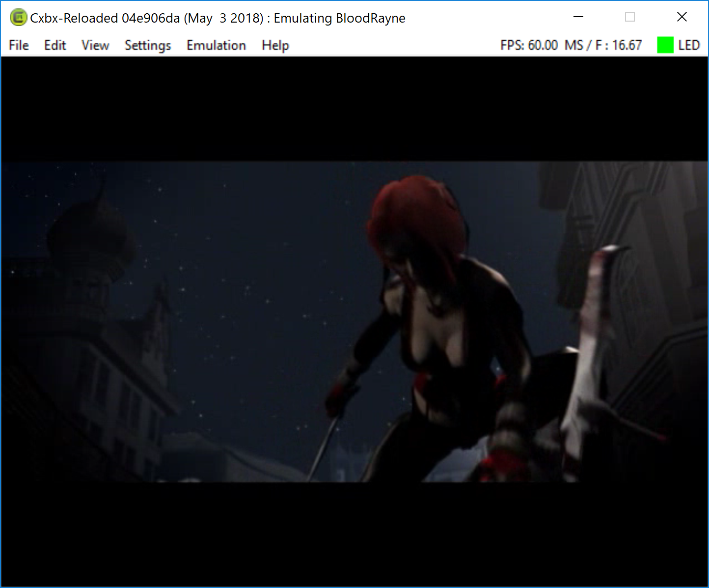Open the Edit menu
Screen dimensions: 709x588
point(55,45)
